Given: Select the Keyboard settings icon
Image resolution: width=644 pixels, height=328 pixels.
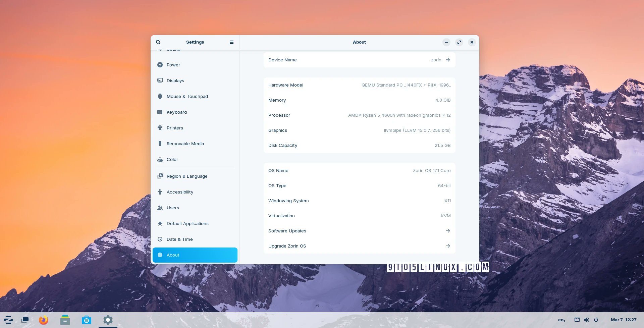Looking at the screenshot, I should [160, 112].
